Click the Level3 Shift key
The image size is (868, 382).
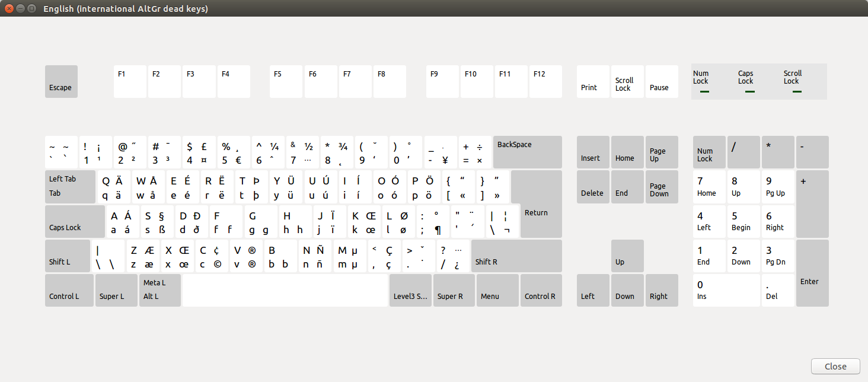point(410,290)
